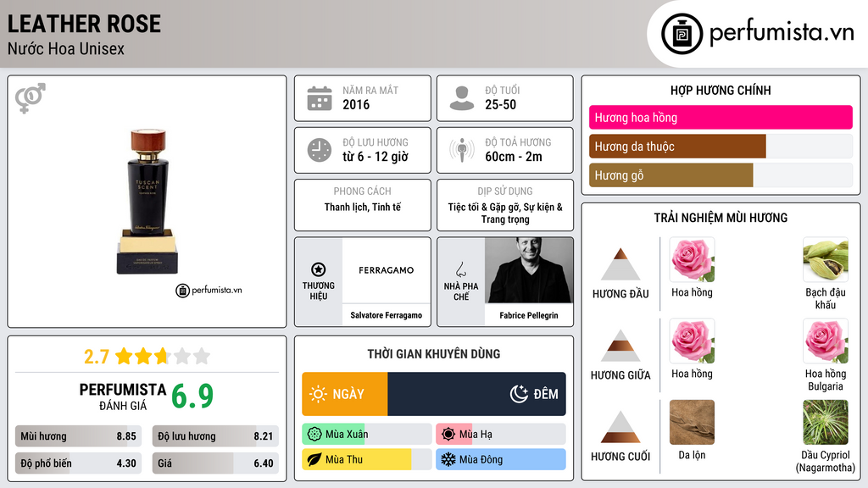The height and width of the screenshot is (488, 868).
Task: Click the sun icon in the Ngày bar
Action: (319, 394)
